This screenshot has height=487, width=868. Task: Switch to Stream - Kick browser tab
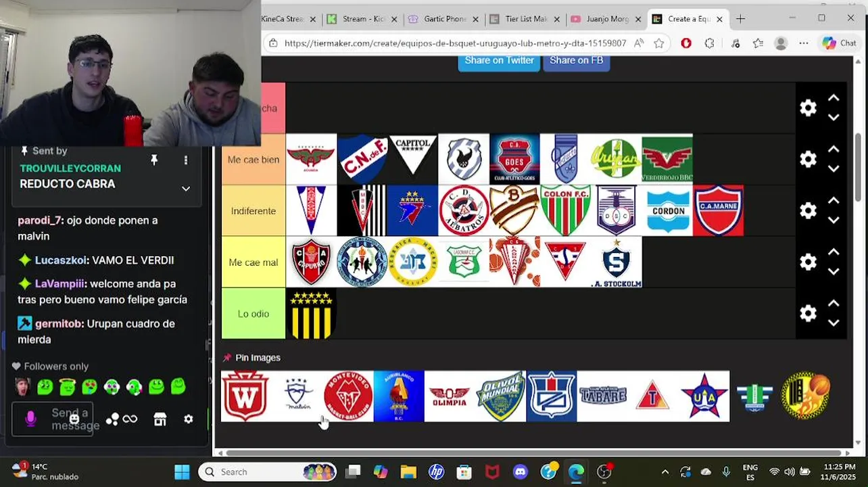click(x=362, y=19)
